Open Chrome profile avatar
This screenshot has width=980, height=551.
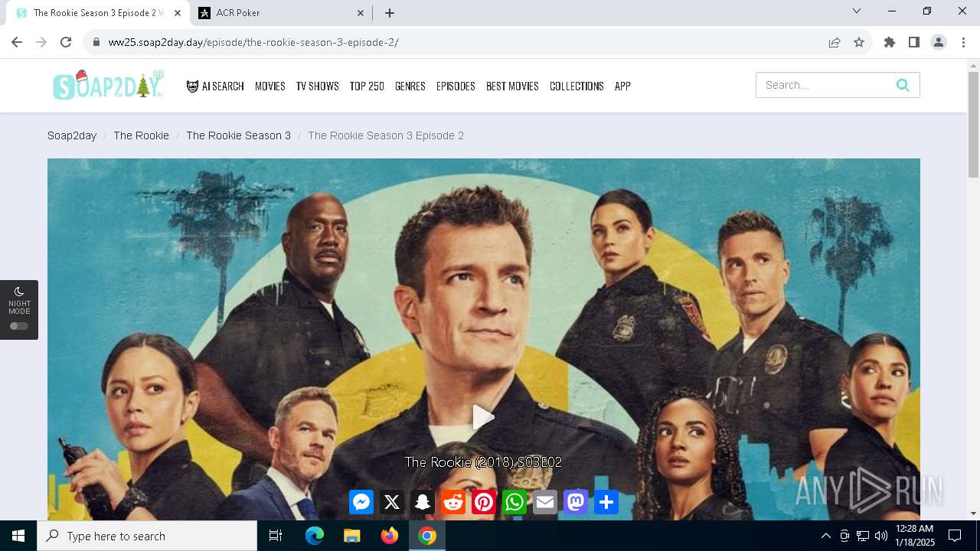[x=939, y=42]
